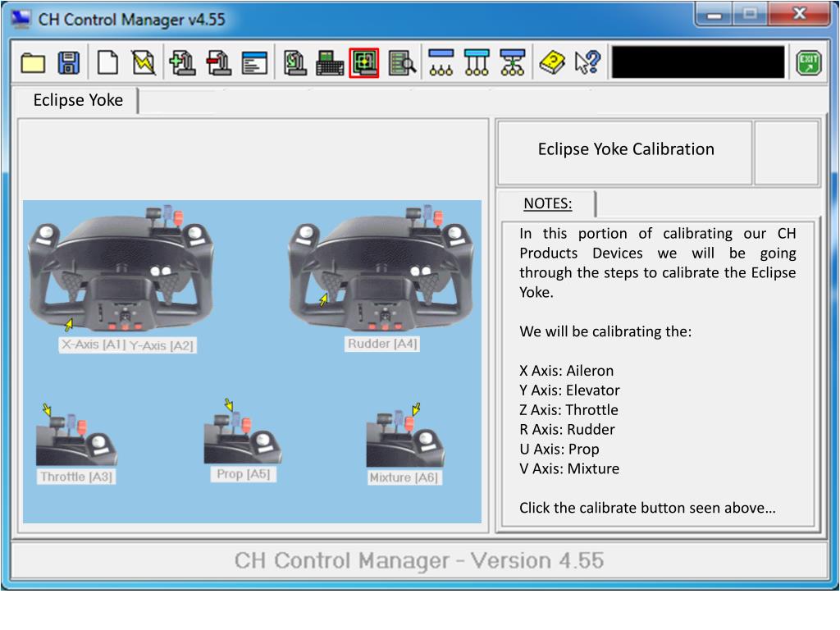Select the yoke image above Rudder label
The height and width of the screenshot is (630, 840).
click(x=381, y=267)
